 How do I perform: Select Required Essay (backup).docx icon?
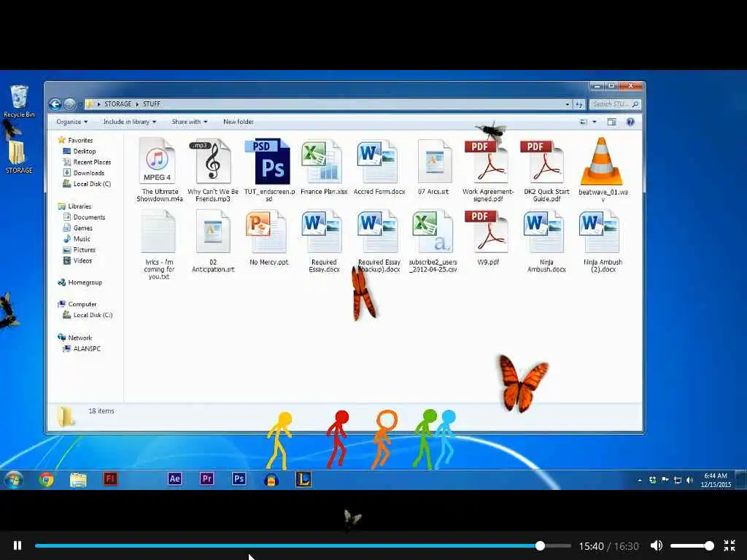[x=378, y=231]
